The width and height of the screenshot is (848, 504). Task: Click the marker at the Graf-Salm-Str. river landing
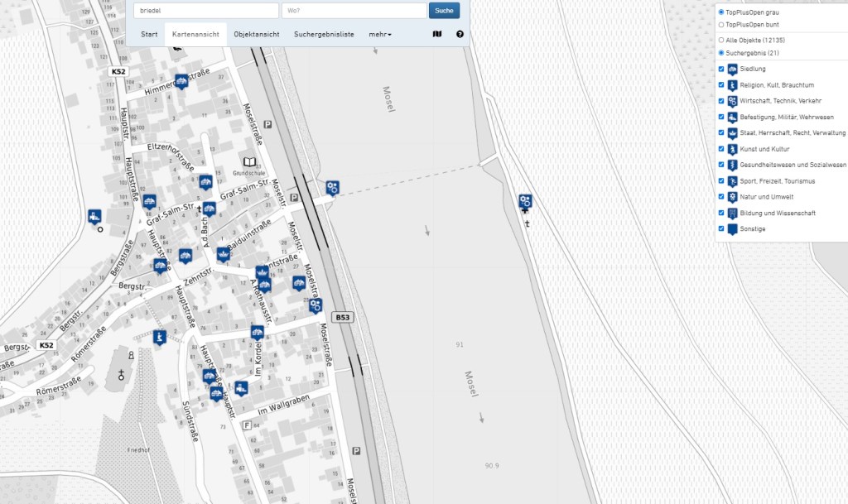[331, 188]
